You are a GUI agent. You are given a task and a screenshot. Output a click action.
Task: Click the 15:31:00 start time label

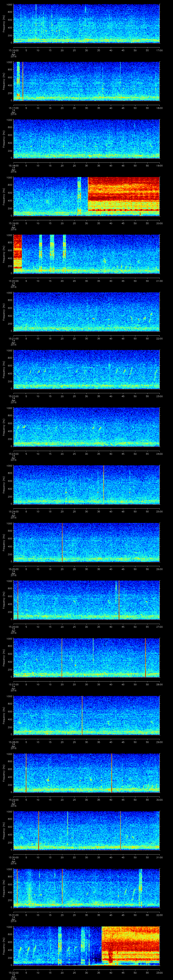[13, 915]
